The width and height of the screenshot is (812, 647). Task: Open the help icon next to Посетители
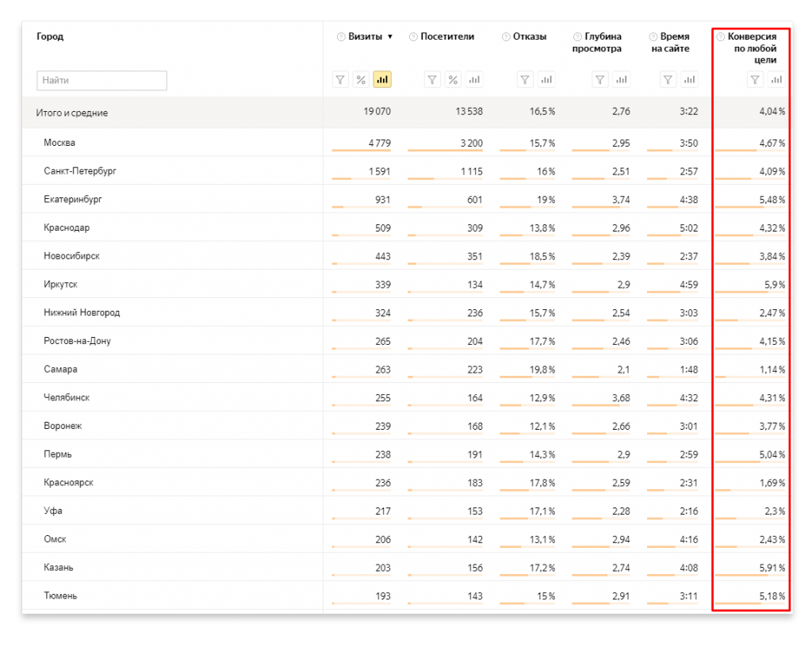pos(413,36)
